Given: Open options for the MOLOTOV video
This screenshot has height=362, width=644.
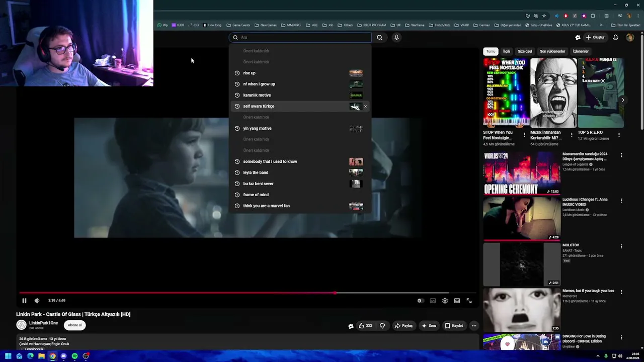Looking at the screenshot, I should tap(621, 246).
